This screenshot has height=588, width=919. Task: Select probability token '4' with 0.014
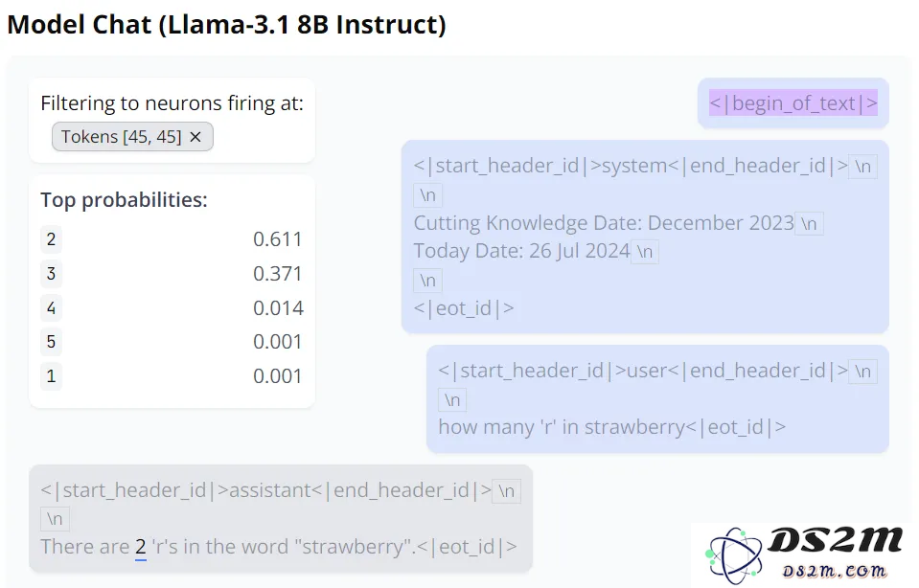51,307
